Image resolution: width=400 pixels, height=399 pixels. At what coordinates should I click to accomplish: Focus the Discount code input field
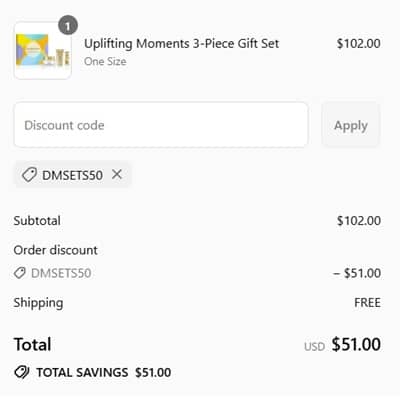pyautogui.click(x=161, y=125)
